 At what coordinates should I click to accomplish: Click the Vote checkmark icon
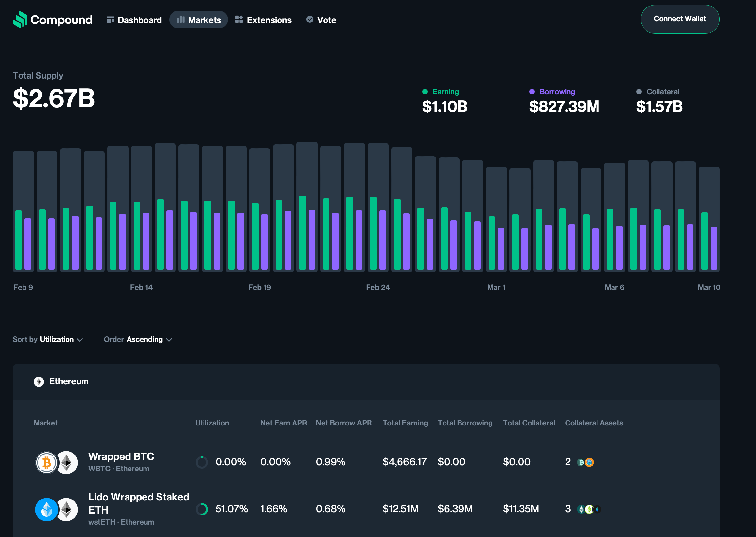310,20
